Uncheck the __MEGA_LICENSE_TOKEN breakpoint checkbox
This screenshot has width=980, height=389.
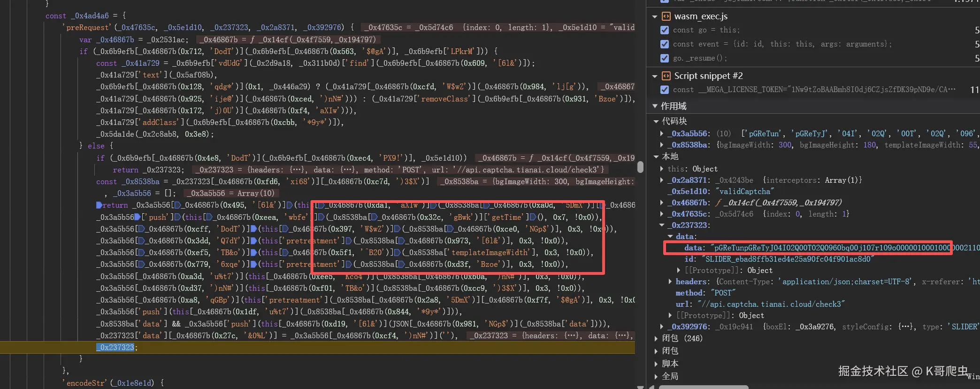(x=665, y=90)
